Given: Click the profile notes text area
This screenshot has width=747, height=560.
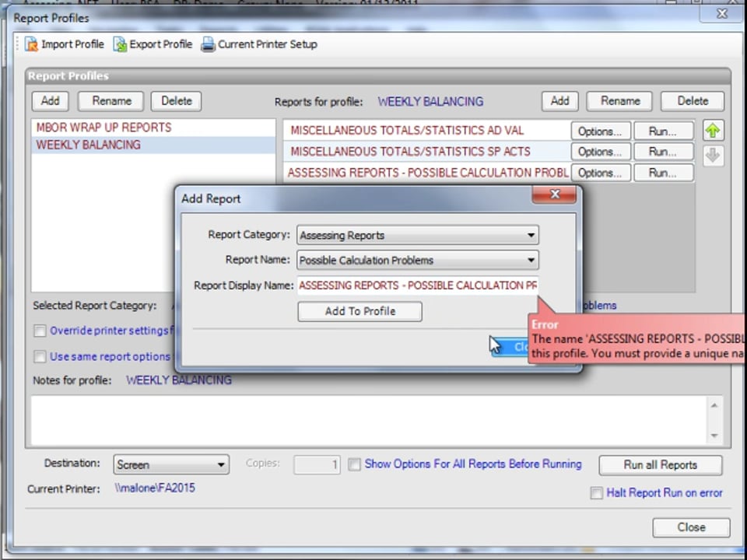Looking at the screenshot, I should tap(369, 421).
